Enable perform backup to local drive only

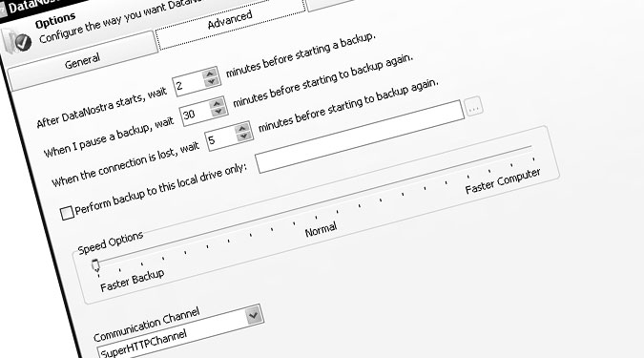pyautogui.click(x=67, y=213)
